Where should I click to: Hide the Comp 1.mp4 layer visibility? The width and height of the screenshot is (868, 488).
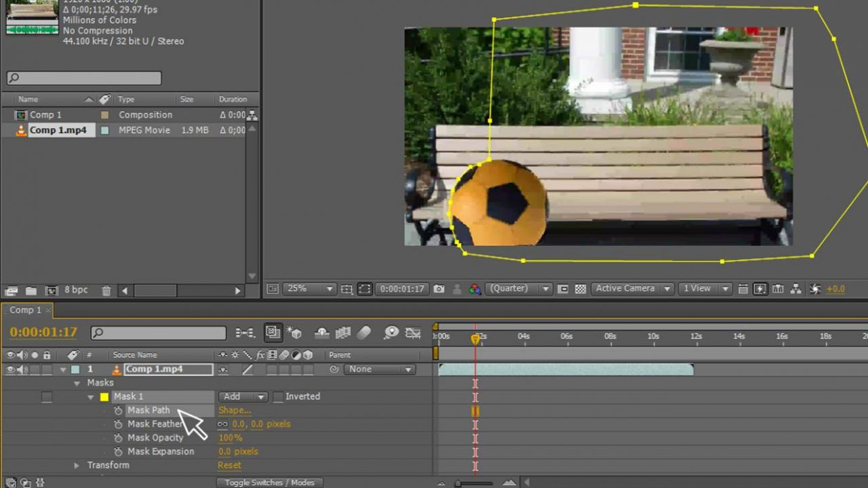(9, 369)
